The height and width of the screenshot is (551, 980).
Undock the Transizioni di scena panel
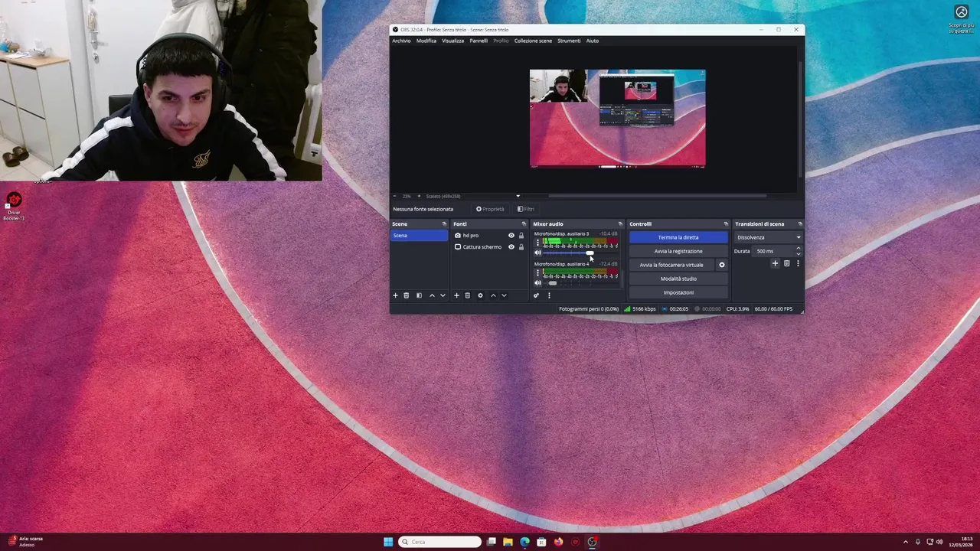(x=800, y=224)
